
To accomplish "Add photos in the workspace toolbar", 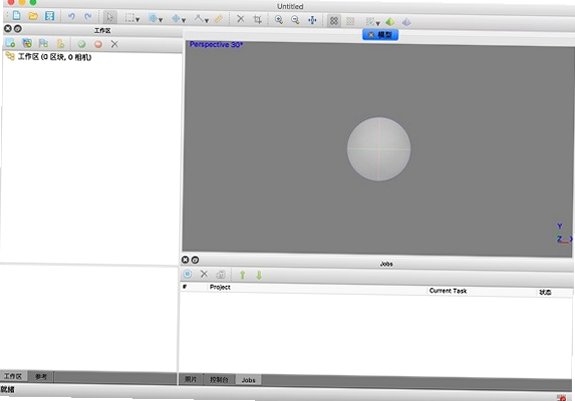I will coord(27,43).
